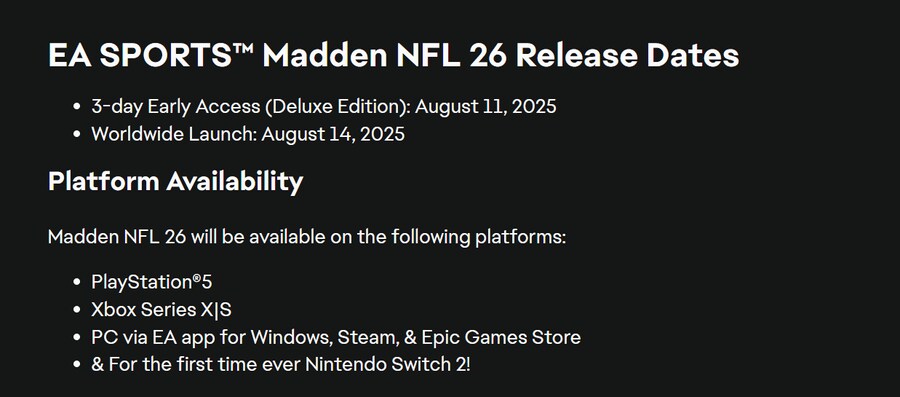Image resolution: width=900 pixels, height=397 pixels.
Task: Click the bullet before PlayStation 5
Action: click(77, 283)
